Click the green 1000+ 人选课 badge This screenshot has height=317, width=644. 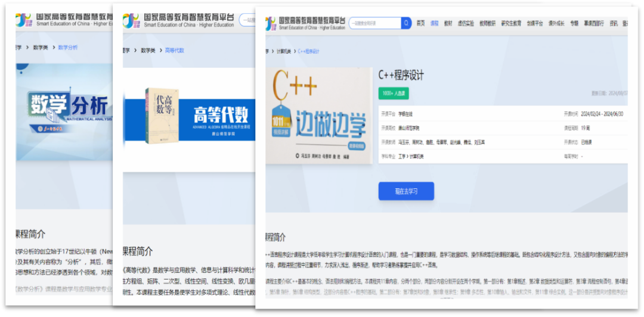click(x=394, y=94)
